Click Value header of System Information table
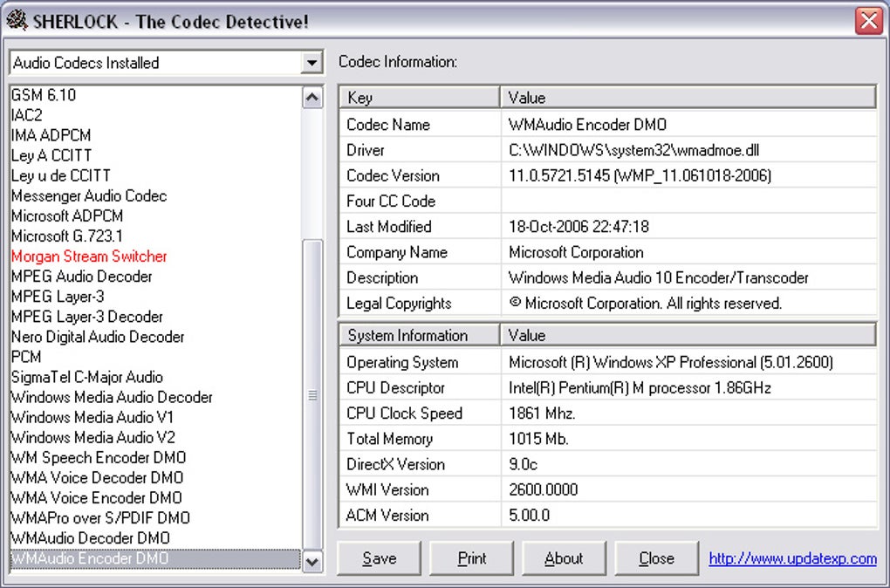Screen dimensions: 890x588 click(x=688, y=335)
